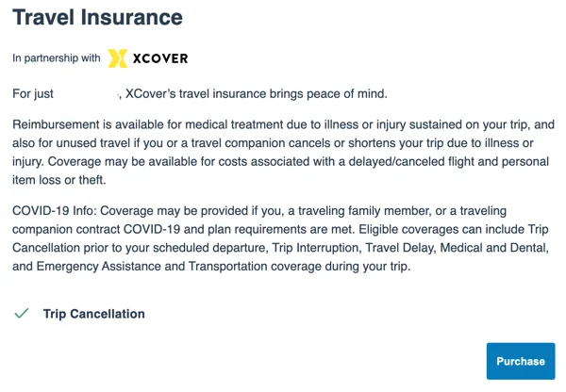Select the Trip Cancellation coverage label

[x=93, y=314]
